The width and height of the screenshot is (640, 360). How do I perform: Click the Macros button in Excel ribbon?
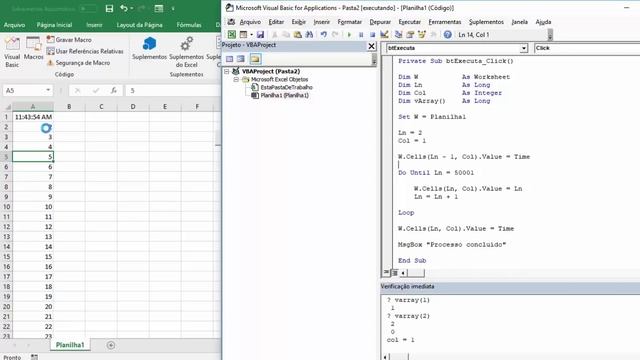(33, 49)
